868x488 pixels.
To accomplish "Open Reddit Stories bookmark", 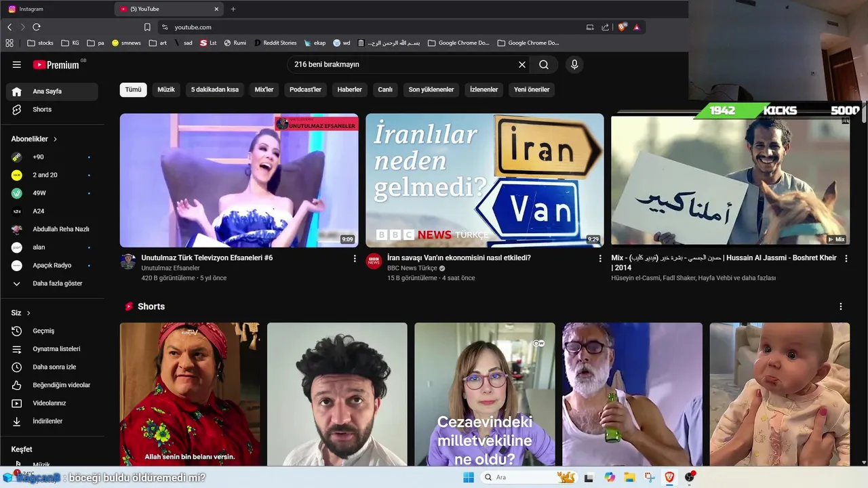I will tap(275, 43).
